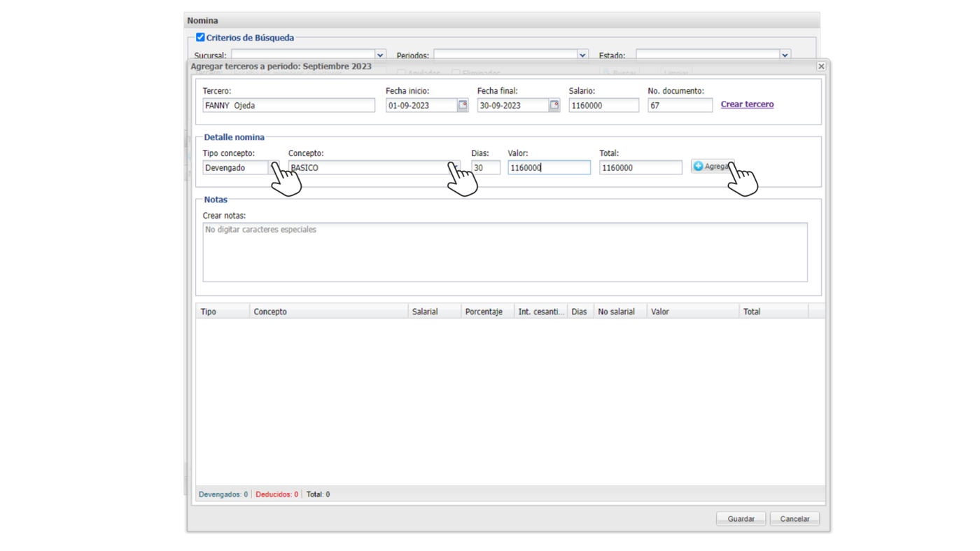The image size is (980, 551).
Task: Focus the Crear notas text area
Action: [x=504, y=252]
